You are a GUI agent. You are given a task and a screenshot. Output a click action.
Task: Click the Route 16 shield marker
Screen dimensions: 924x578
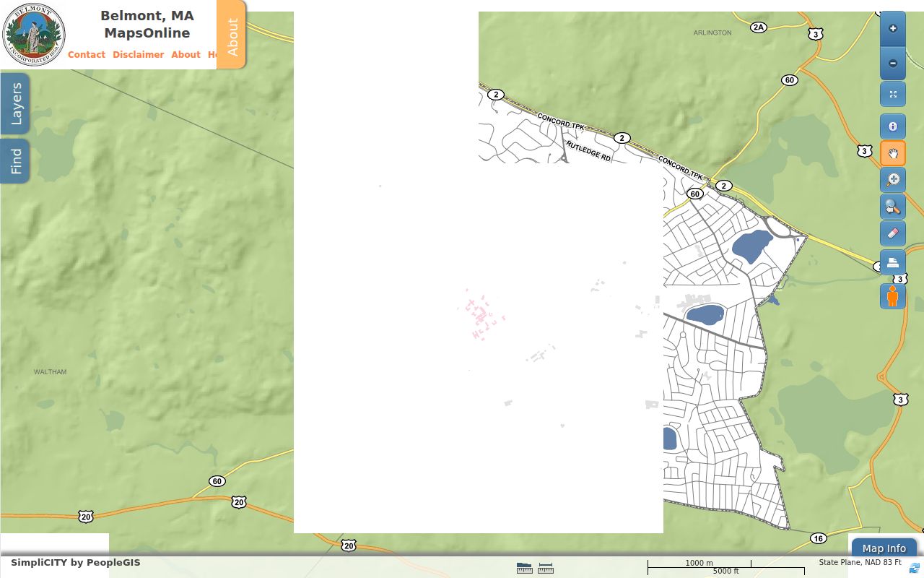point(818,538)
